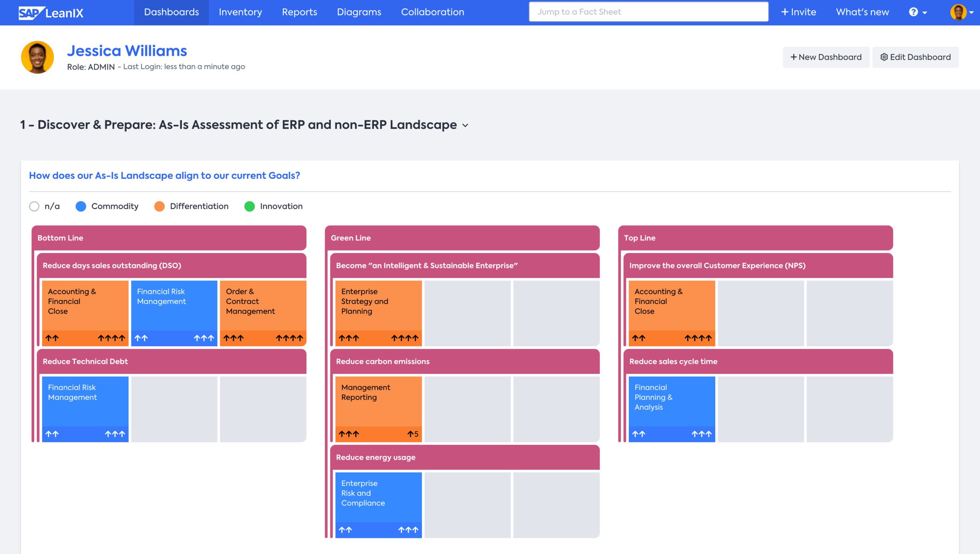This screenshot has height=554, width=980.
Task: Toggle the Differentiation legend filter
Action: click(x=159, y=206)
